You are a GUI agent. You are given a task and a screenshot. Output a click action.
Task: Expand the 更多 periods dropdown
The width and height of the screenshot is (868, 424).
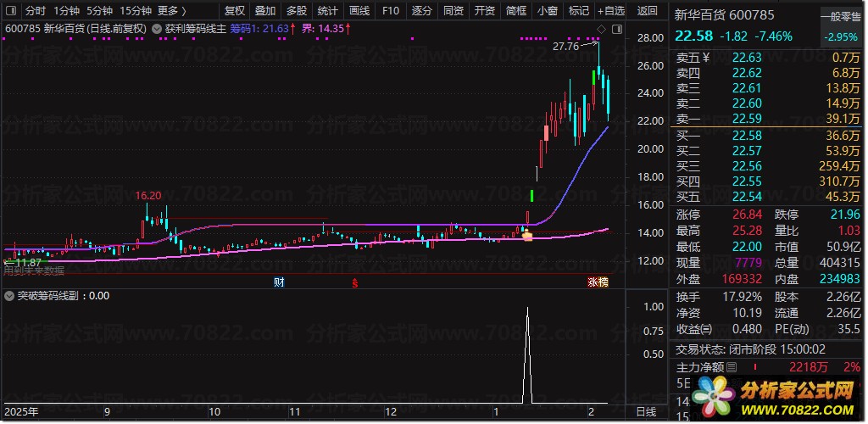click(171, 10)
